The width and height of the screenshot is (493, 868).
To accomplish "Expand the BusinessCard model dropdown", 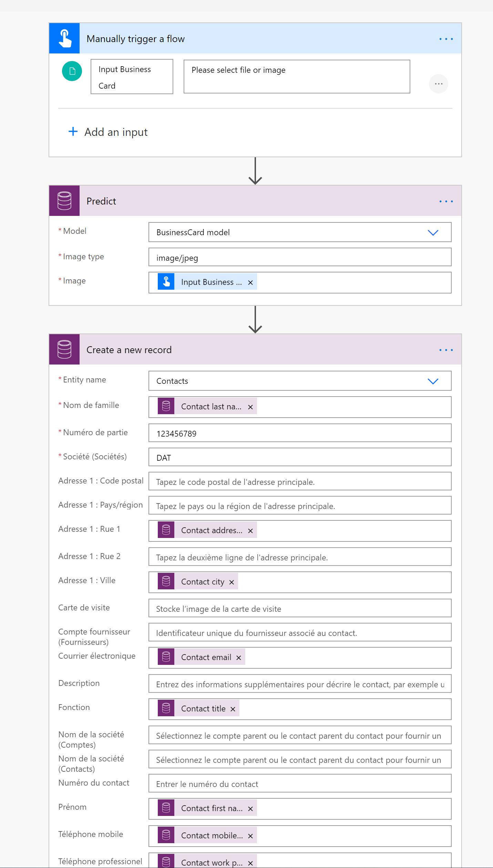I will 433,232.
